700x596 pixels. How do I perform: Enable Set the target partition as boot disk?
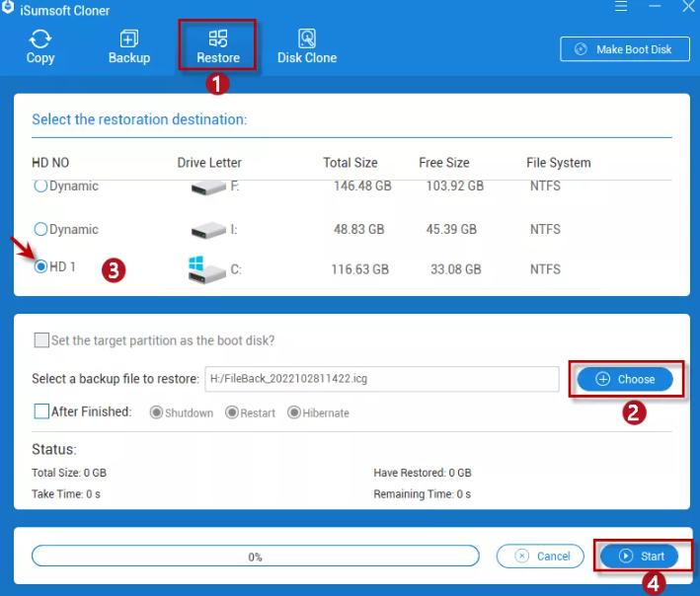point(41,340)
